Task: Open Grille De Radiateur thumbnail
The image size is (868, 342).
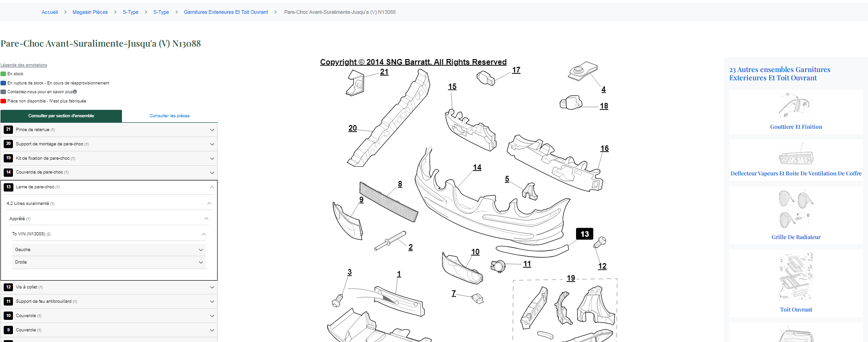Action: point(795,210)
